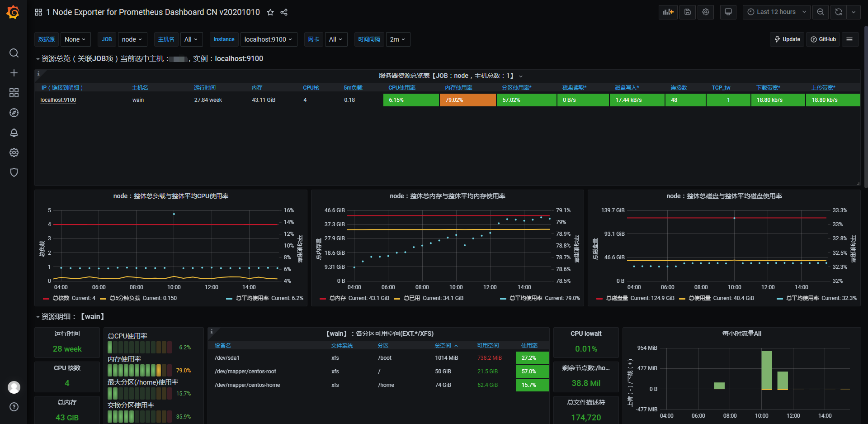
Task: Zoom out the time range with the magnifier
Action: click(821, 12)
